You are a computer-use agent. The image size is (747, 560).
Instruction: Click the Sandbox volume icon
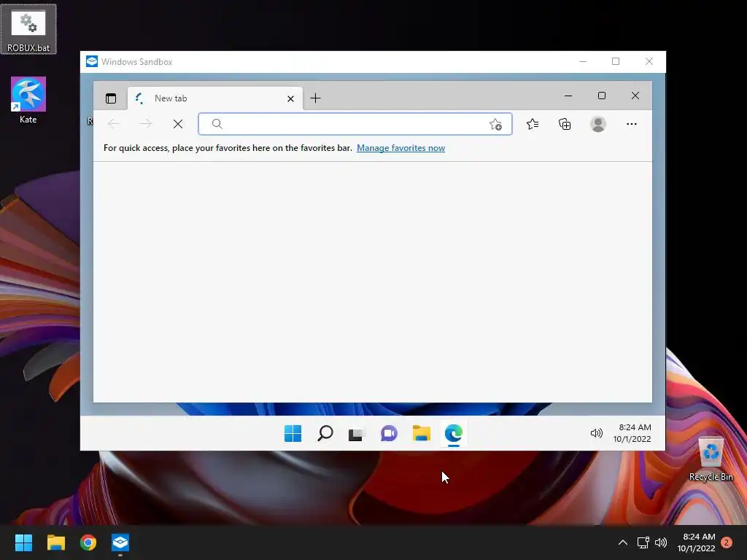coord(597,433)
